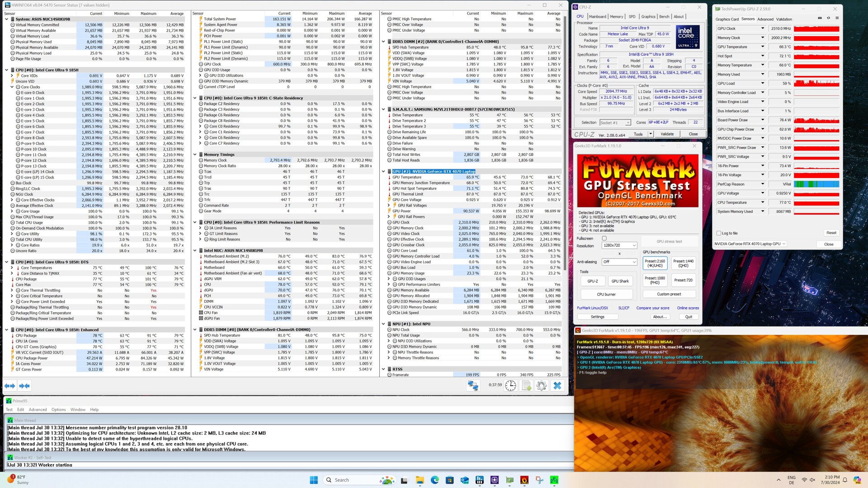
Task: Click HWiNFO expand columns arrows icon
Action: pos(10,386)
